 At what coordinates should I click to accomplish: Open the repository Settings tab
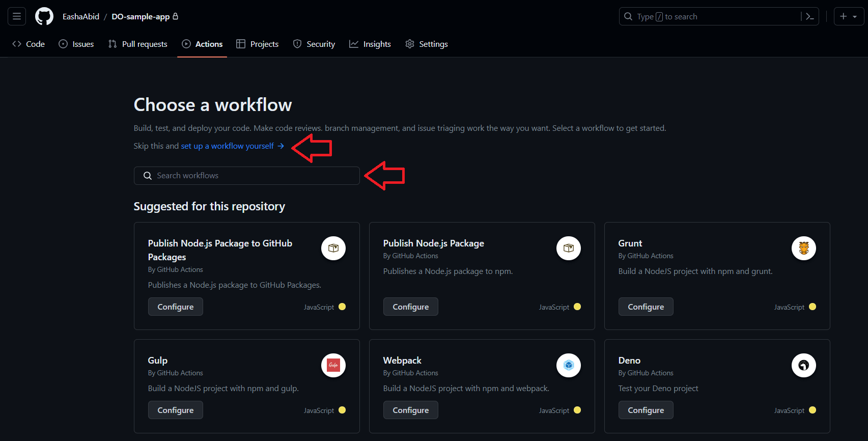point(427,44)
